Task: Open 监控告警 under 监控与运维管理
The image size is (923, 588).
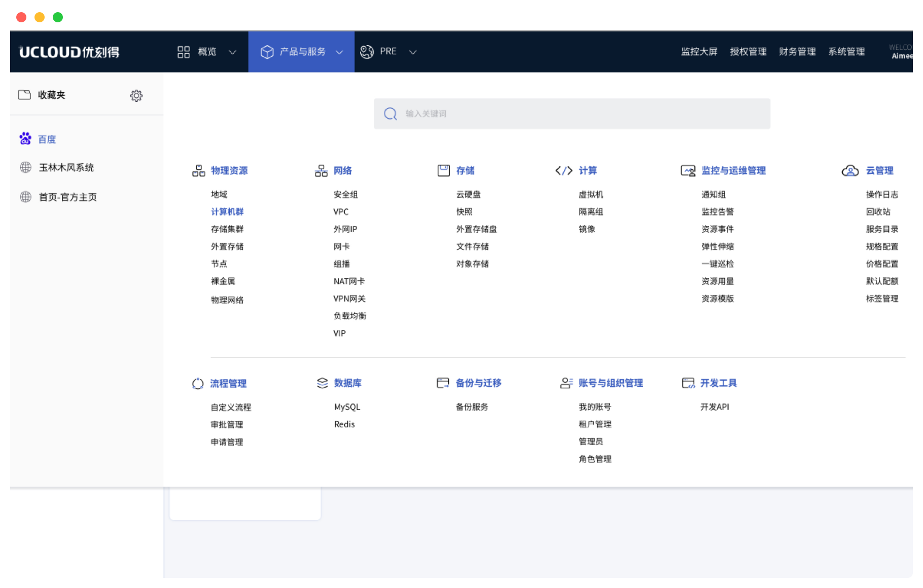Action: [x=718, y=212]
